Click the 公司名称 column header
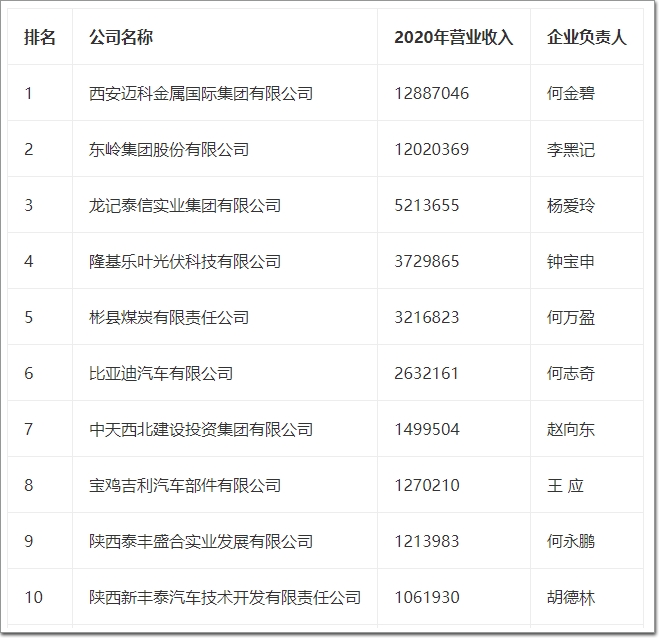The image size is (659, 638). click(x=121, y=37)
